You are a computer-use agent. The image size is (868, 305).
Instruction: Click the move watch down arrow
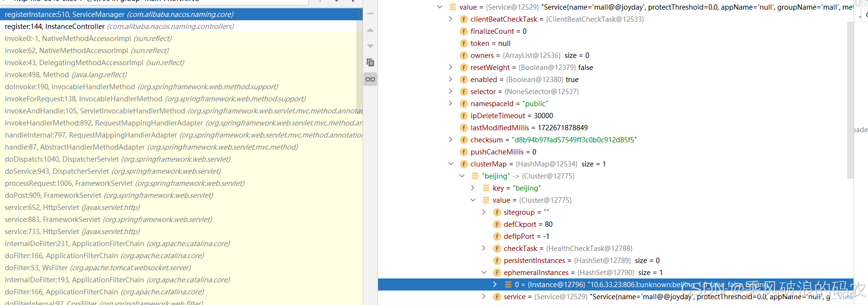point(370,46)
